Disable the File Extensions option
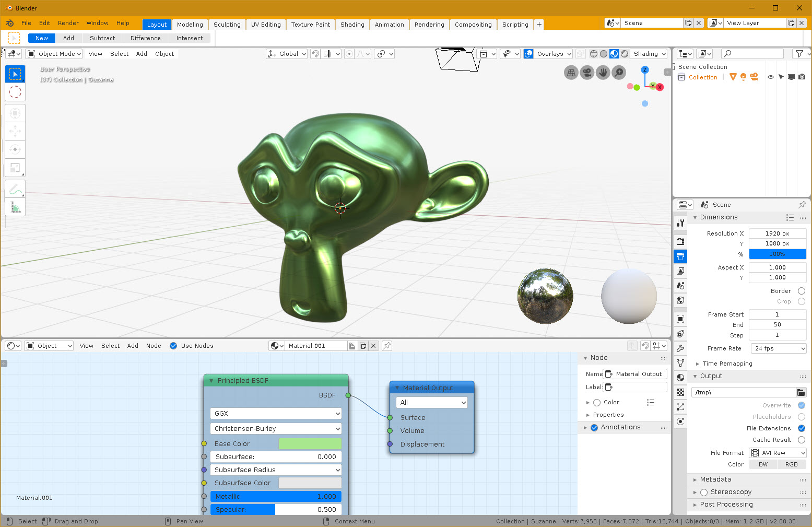Screen dimensions: 812x527 pos(802,428)
